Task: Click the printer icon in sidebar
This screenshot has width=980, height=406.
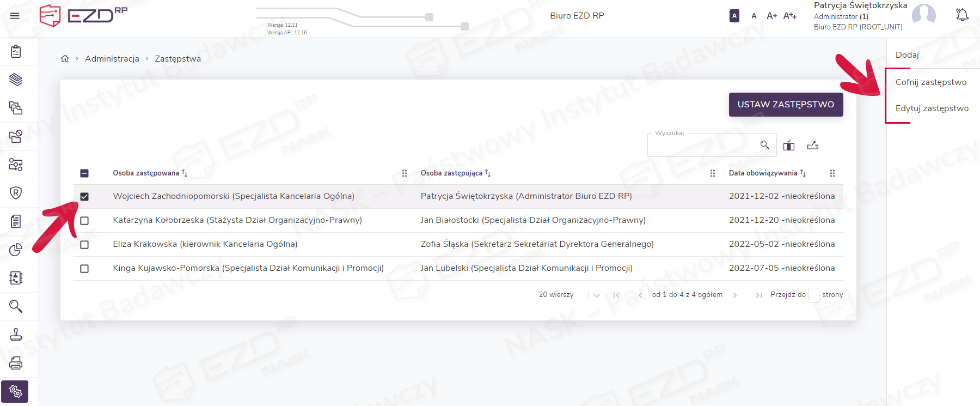Action: [16, 363]
